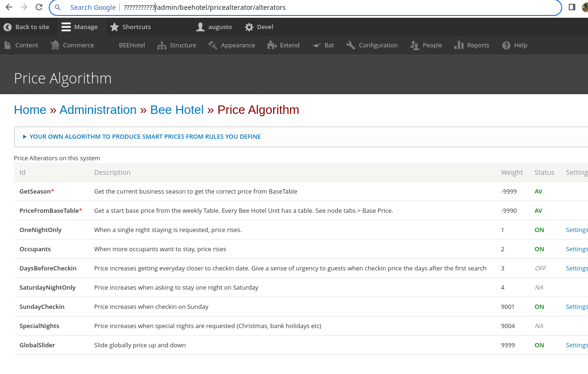Viewport: 588px width, 374px height.
Task: Click the Back to site arrow icon
Action: tap(8, 27)
